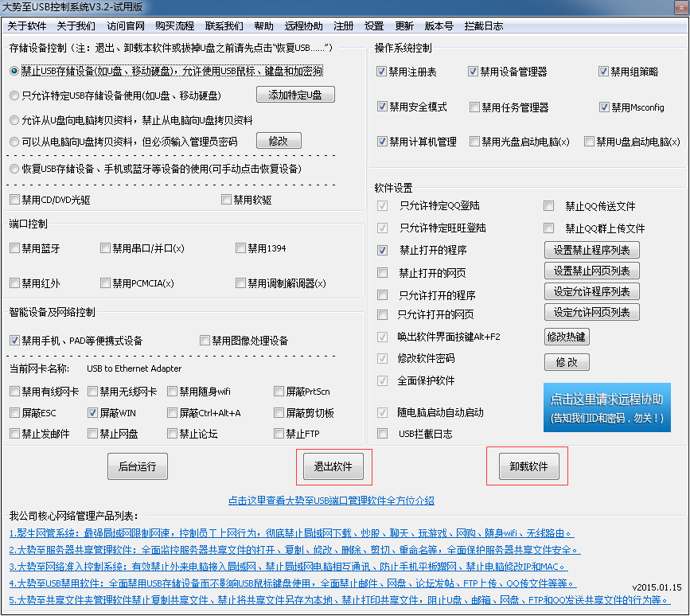Toggle the 屏蔽WIN checkbox
690x616 pixels.
click(92, 413)
